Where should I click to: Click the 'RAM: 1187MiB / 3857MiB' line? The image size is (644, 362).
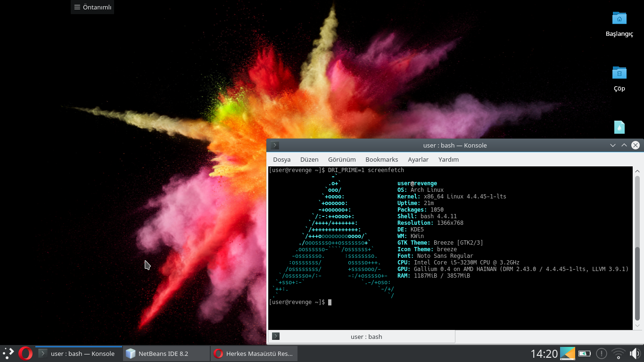coord(434,276)
